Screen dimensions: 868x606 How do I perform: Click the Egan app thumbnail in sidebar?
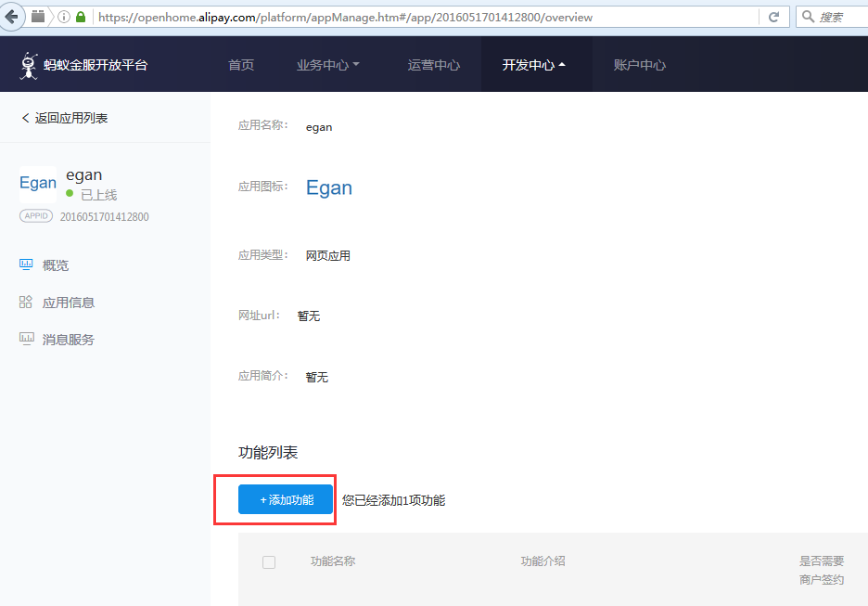[38, 184]
